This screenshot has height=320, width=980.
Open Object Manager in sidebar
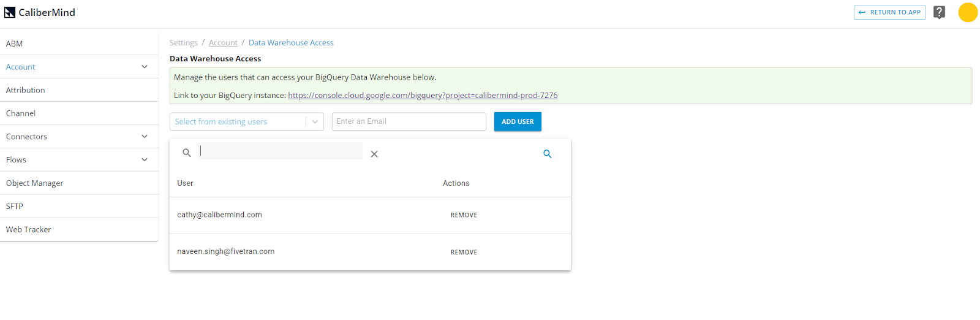(x=79, y=183)
